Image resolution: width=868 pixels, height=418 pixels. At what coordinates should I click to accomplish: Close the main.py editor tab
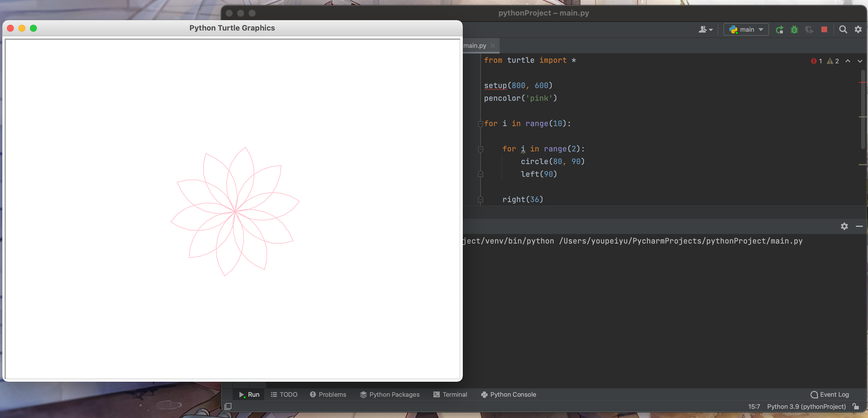pos(493,45)
